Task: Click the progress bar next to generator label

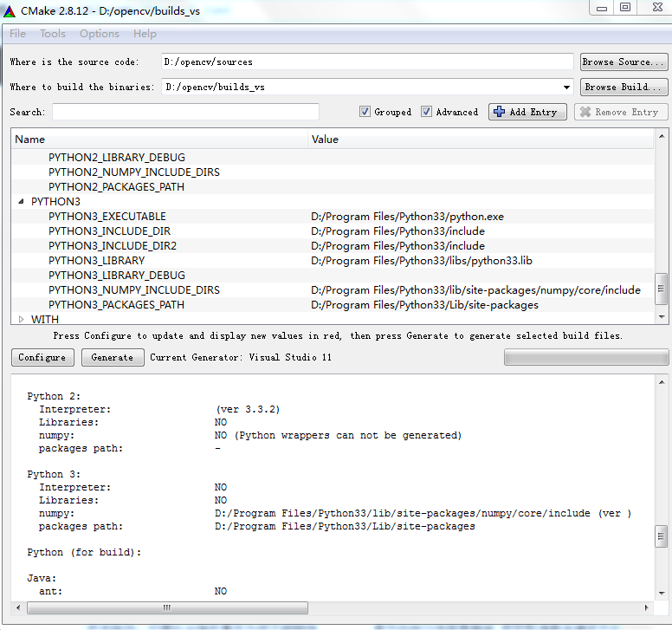Action: [586, 357]
